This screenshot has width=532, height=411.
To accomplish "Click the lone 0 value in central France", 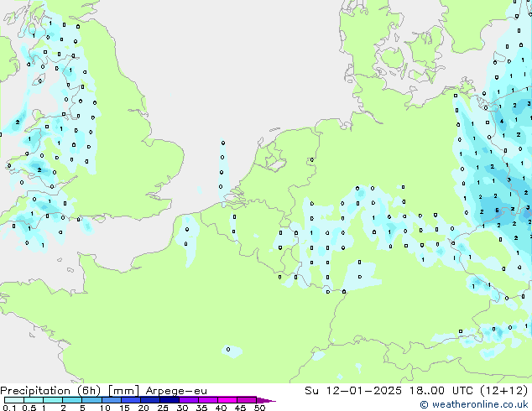I will (x=228, y=349).
